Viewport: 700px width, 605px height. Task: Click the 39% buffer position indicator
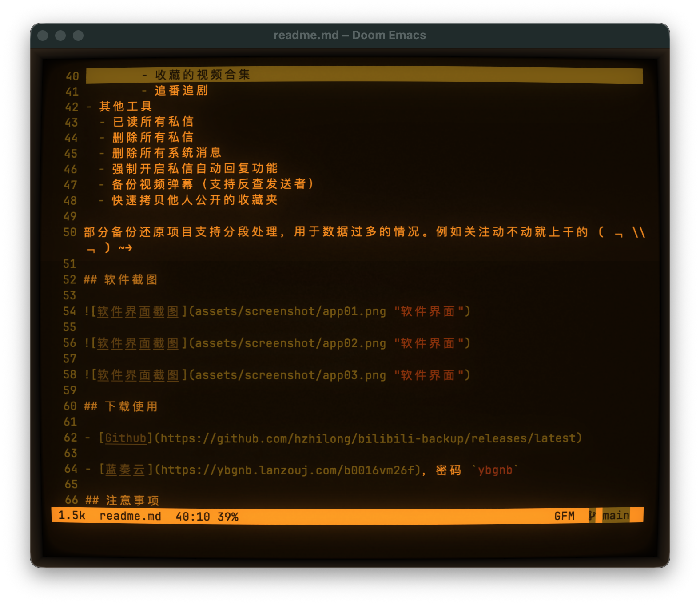click(228, 517)
